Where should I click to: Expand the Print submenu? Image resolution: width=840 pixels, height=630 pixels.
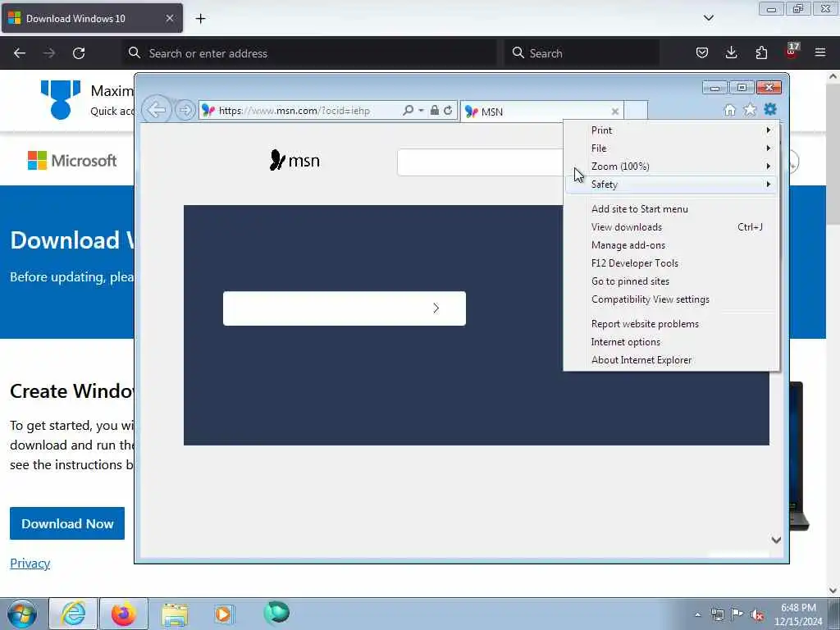[671, 130]
